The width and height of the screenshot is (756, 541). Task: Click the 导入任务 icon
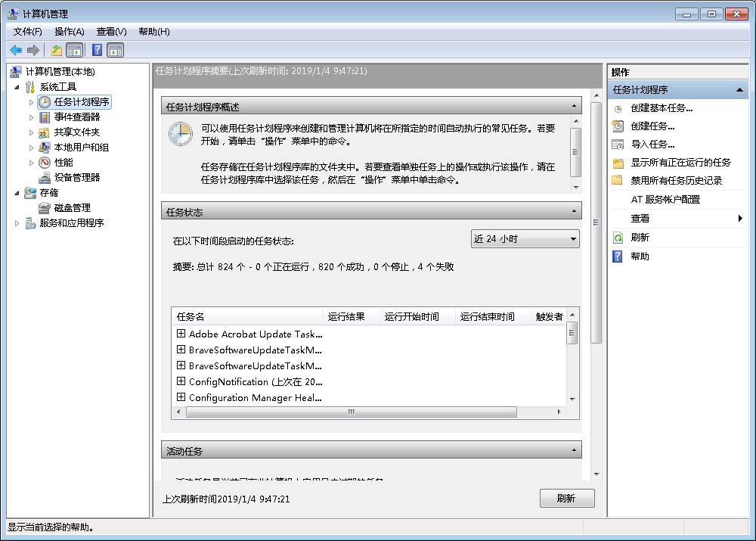tap(618, 145)
